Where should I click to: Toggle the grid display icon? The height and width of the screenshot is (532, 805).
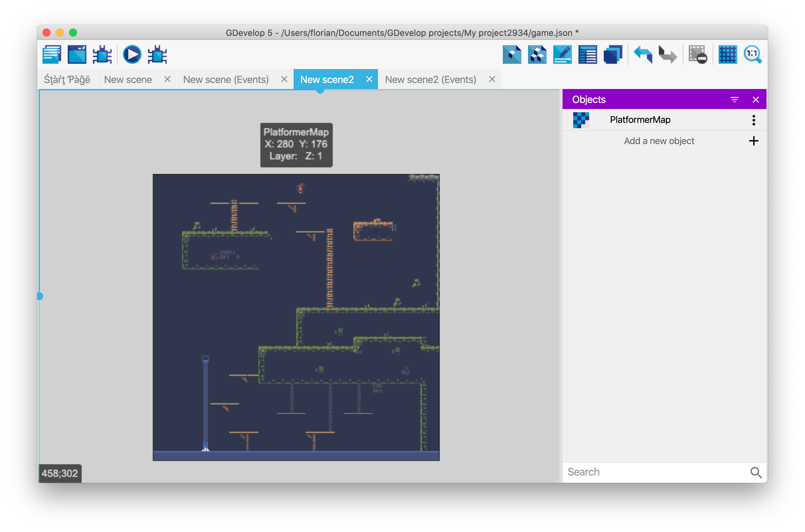pos(727,54)
